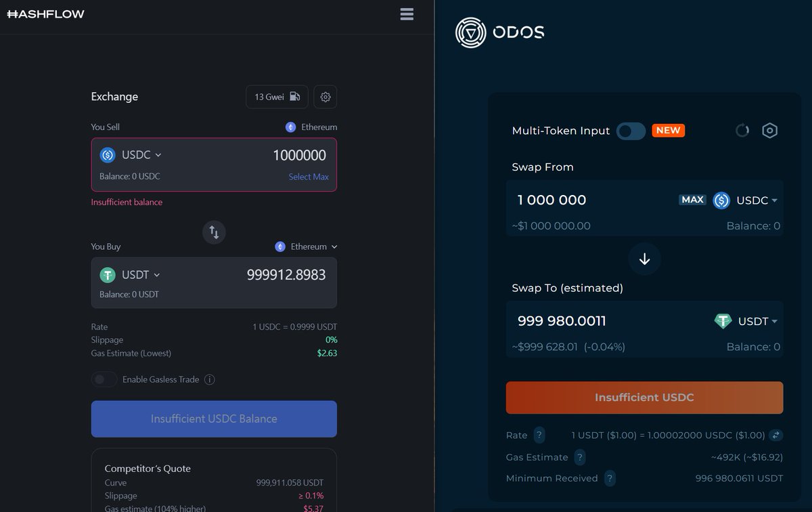Click the Minimum Received help question mark

[x=610, y=479]
